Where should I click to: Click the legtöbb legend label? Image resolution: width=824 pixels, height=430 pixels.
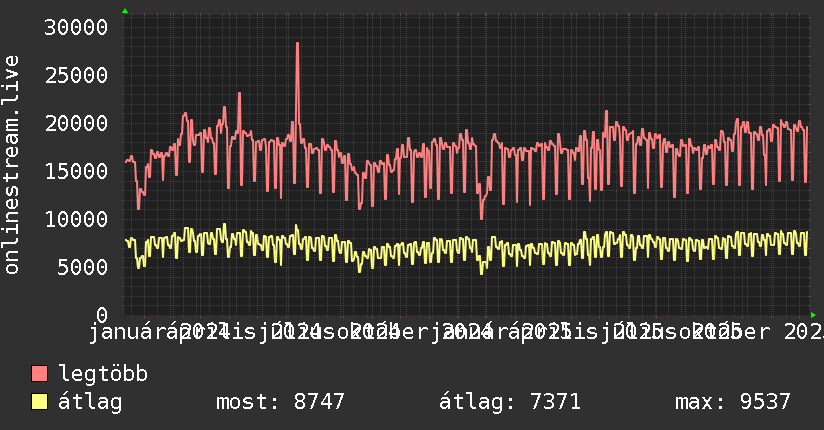tap(103, 374)
